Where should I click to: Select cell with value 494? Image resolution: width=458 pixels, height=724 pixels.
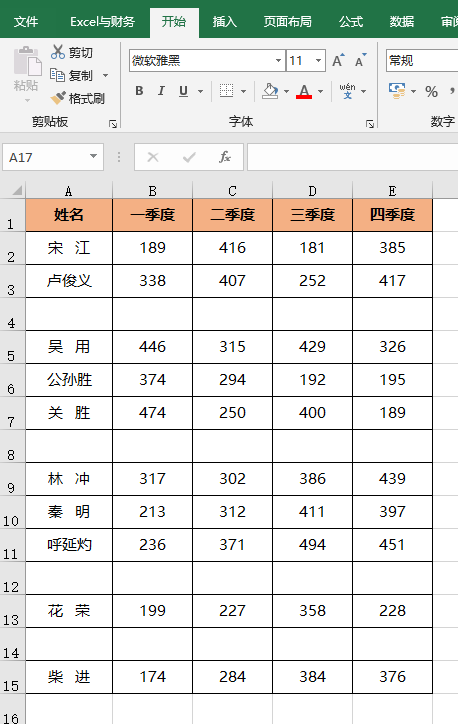tap(312, 545)
